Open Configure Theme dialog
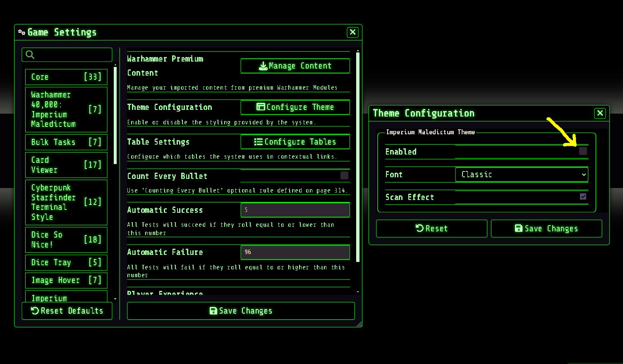 pyautogui.click(x=295, y=107)
